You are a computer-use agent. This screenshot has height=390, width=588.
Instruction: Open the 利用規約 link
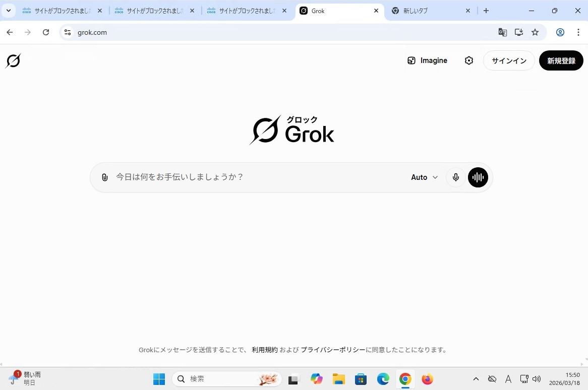264,350
